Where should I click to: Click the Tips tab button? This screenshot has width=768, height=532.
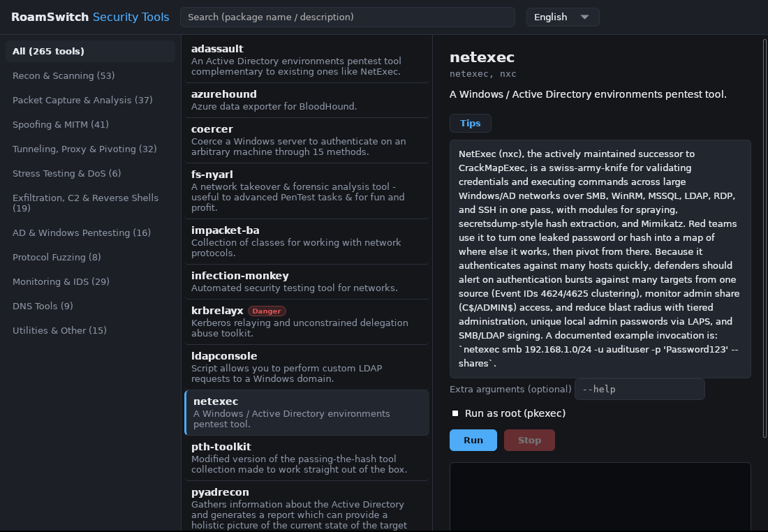pyautogui.click(x=470, y=124)
